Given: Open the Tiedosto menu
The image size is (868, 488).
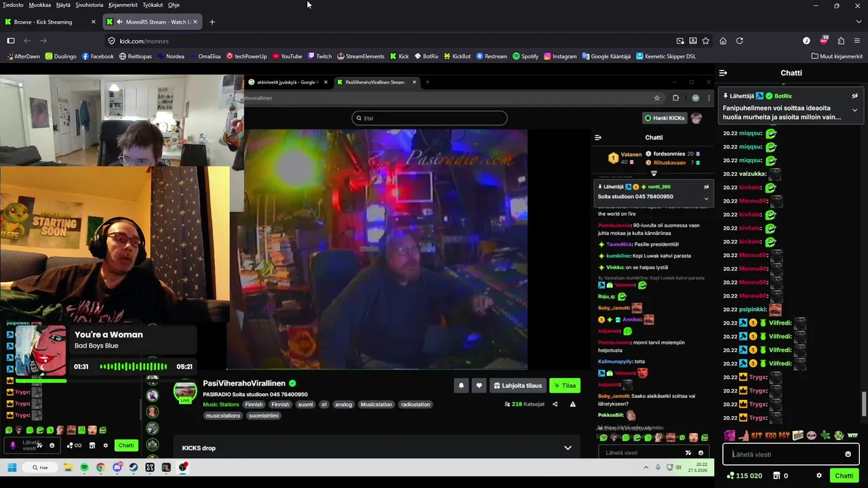Looking at the screenshot, I should click(x=13, y=5).
